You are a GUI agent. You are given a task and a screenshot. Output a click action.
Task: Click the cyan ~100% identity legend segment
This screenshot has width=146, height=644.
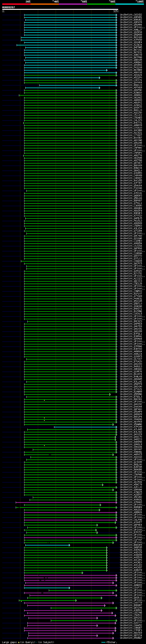130,4
